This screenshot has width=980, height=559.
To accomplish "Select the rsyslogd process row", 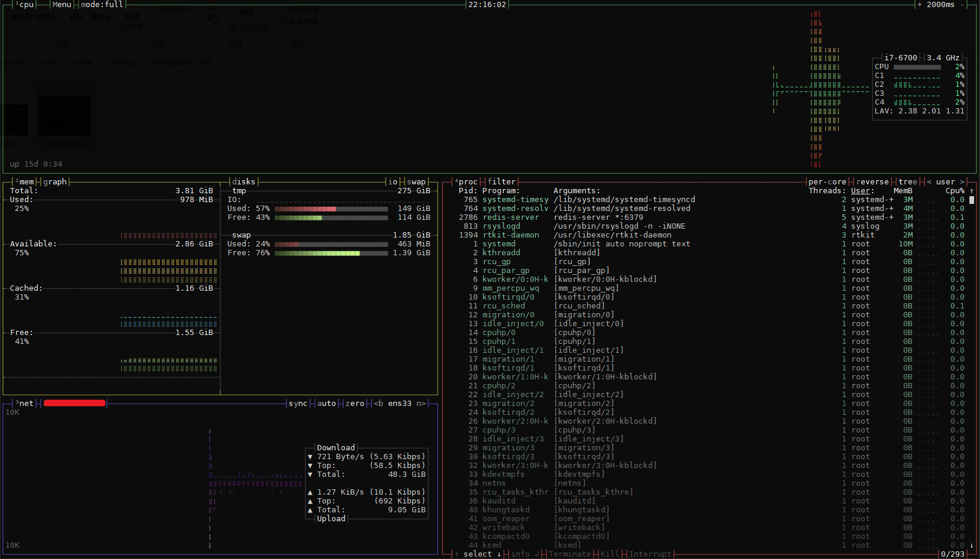I will (x=711, y=226).
